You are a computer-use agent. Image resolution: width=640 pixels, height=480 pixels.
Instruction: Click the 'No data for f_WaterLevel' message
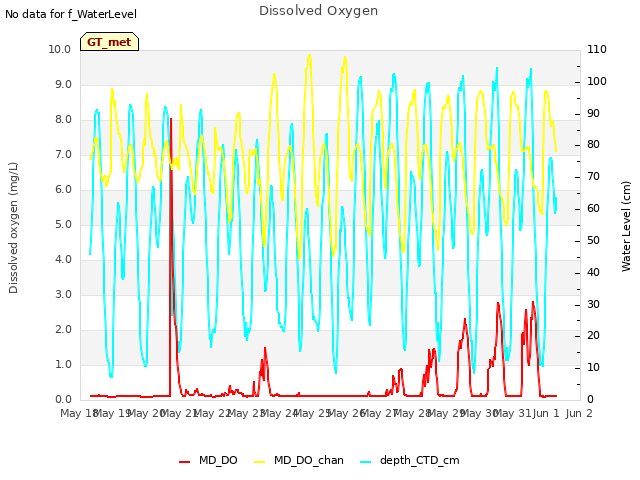pyautogui.click(x=71, y=14)
